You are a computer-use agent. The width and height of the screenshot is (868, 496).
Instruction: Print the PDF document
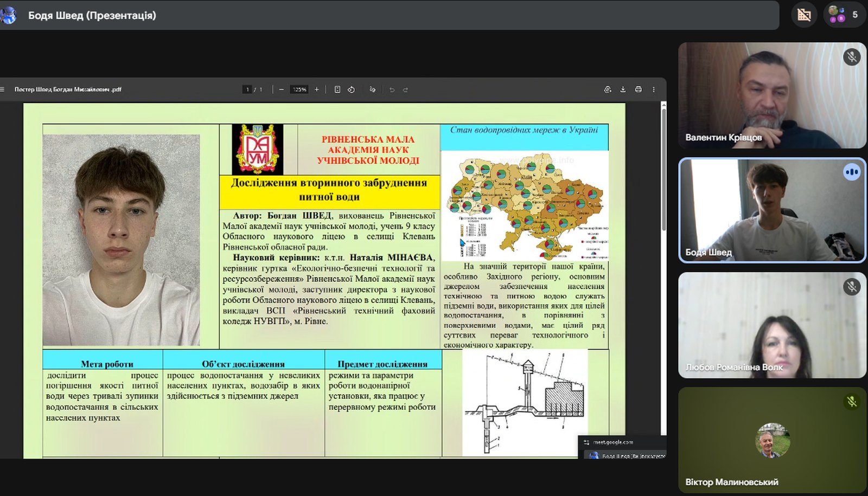[638, 89]
